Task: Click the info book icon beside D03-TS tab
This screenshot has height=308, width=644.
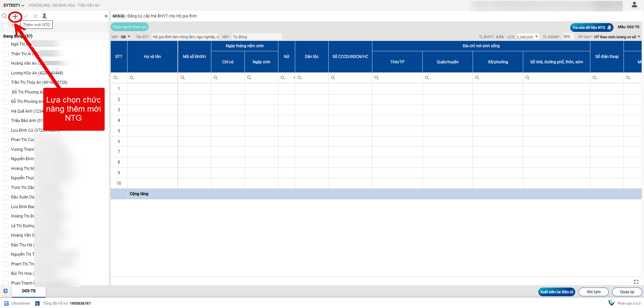Action: coord(6,291)
